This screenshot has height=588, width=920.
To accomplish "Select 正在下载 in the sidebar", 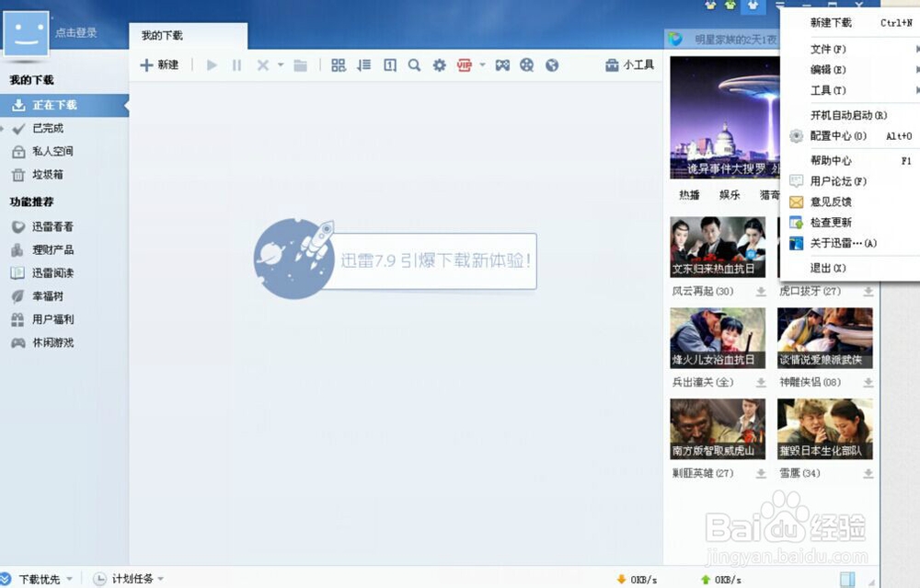I will (64, 105).
